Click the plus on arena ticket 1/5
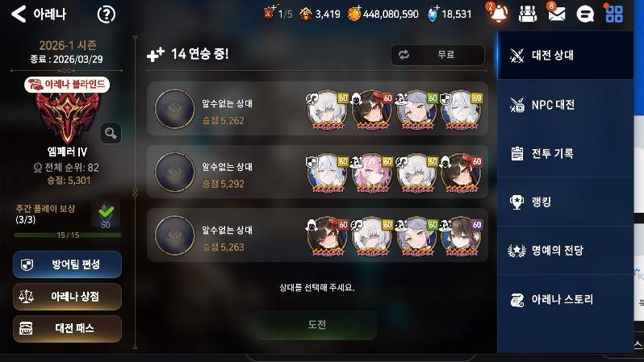 point(274,7)
